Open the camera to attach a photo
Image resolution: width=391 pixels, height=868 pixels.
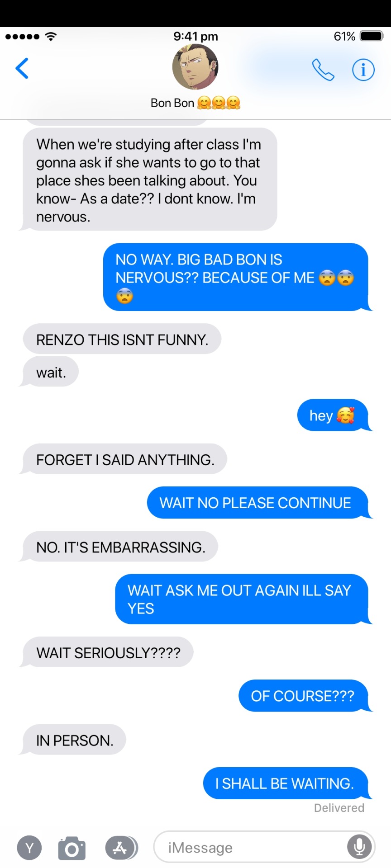point(72,848)
